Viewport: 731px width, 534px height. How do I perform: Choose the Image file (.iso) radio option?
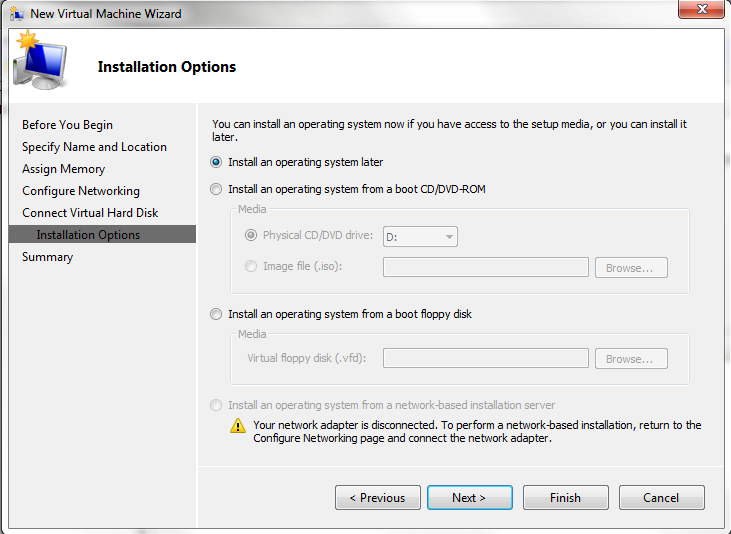click(251, 266)
